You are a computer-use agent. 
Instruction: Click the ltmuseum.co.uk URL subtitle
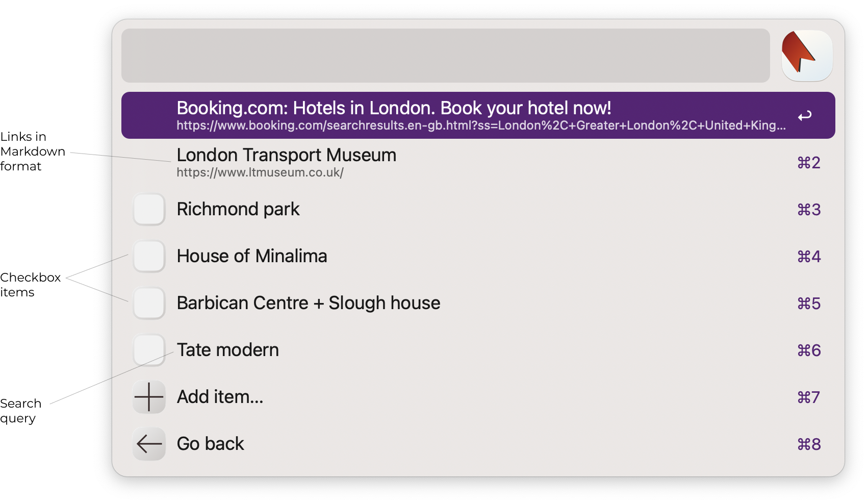tap(260, 172)
